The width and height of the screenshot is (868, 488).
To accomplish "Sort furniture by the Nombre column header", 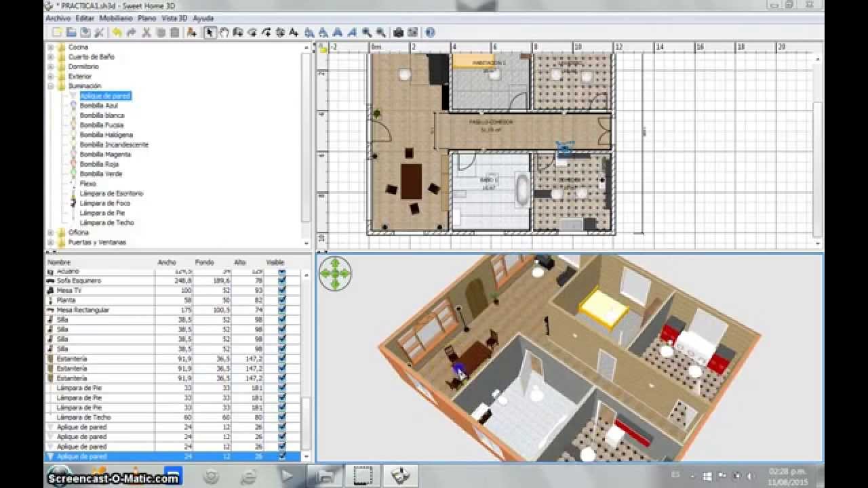I will (100, 262).
